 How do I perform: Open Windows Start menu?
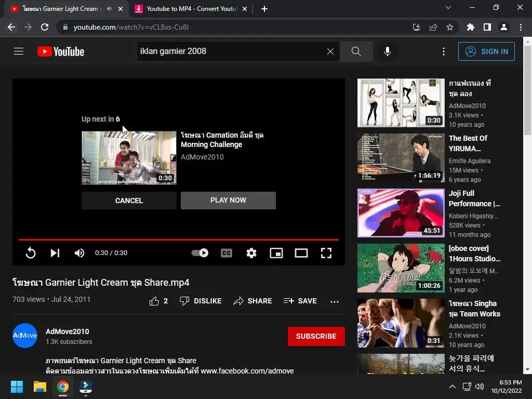pos(17,387)
